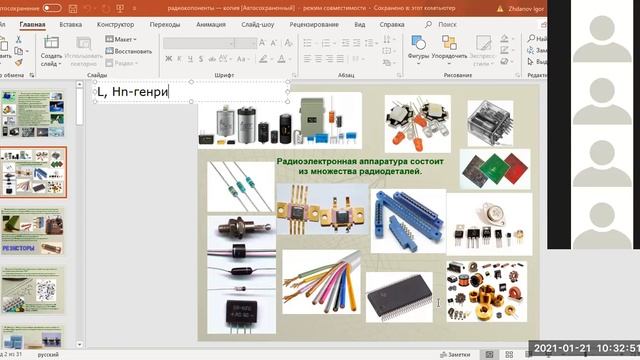Click the Восстановить button

coord(129,51)
